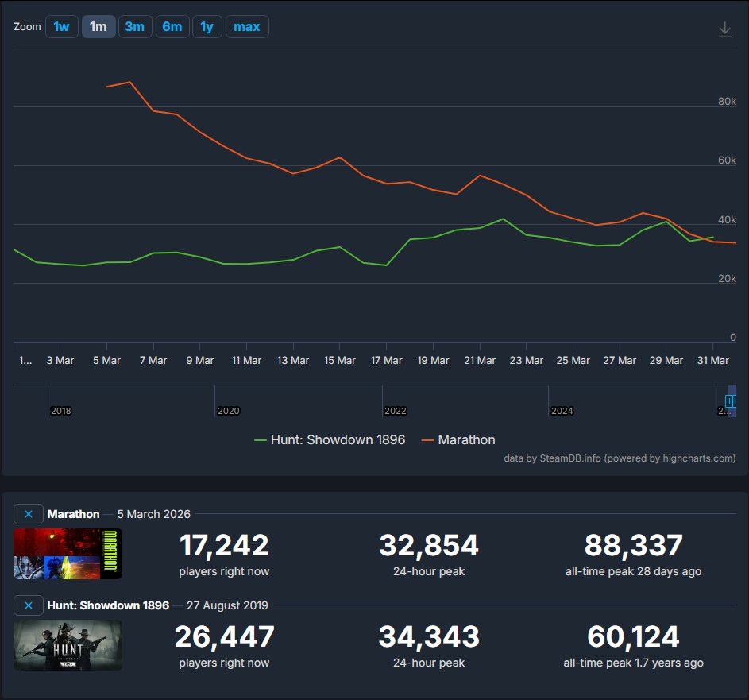Click the SteamDB.info data credit text
This screenshot has height=700, width=749.
(620, 458)
